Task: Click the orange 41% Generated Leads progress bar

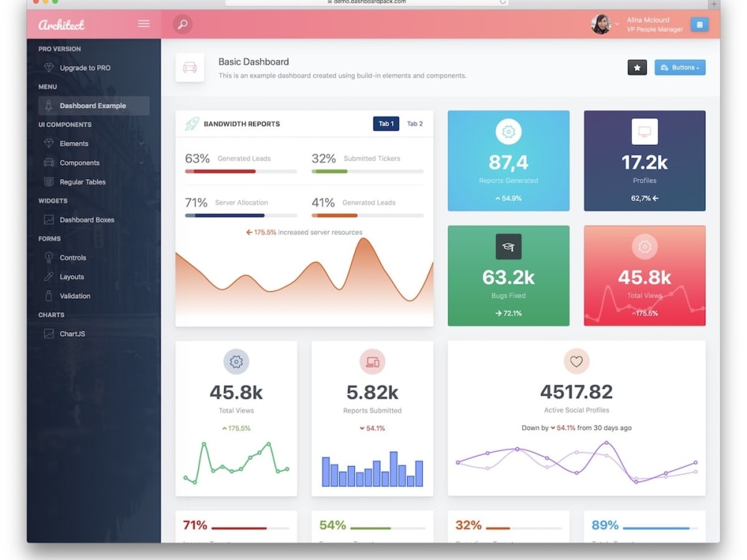Action: coord(368,215)
